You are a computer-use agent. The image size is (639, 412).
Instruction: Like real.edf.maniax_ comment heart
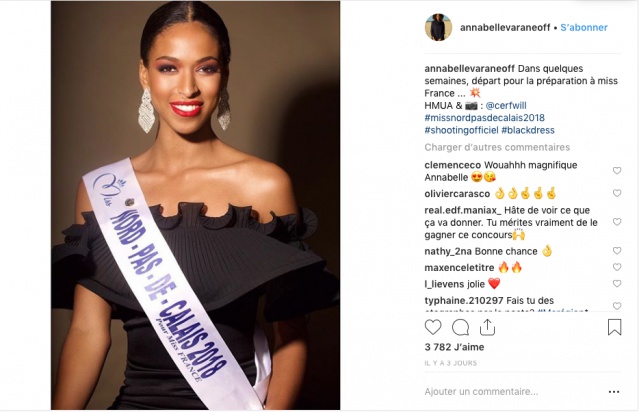[617, 222]
